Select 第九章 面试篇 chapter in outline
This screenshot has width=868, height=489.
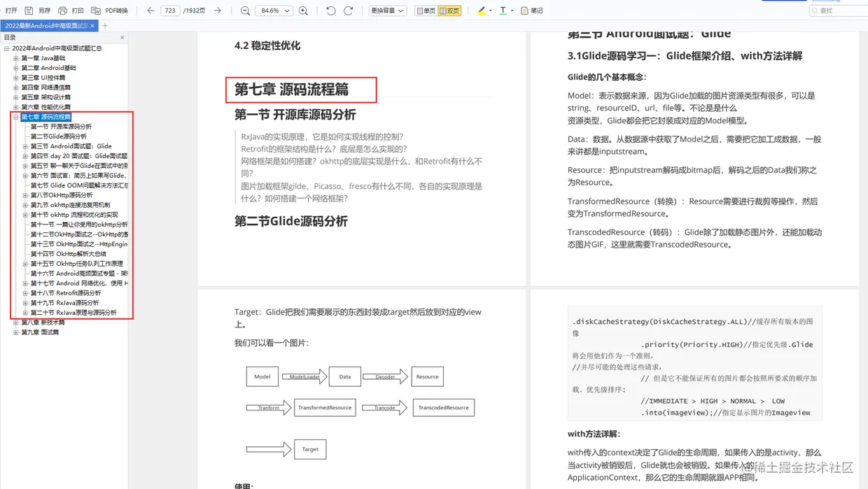(40, 332)
